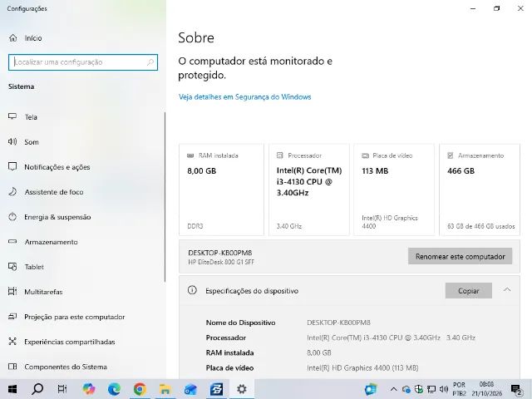Select the Processador card
This screenshot has height=399, width=532.
tap(308, 190)
